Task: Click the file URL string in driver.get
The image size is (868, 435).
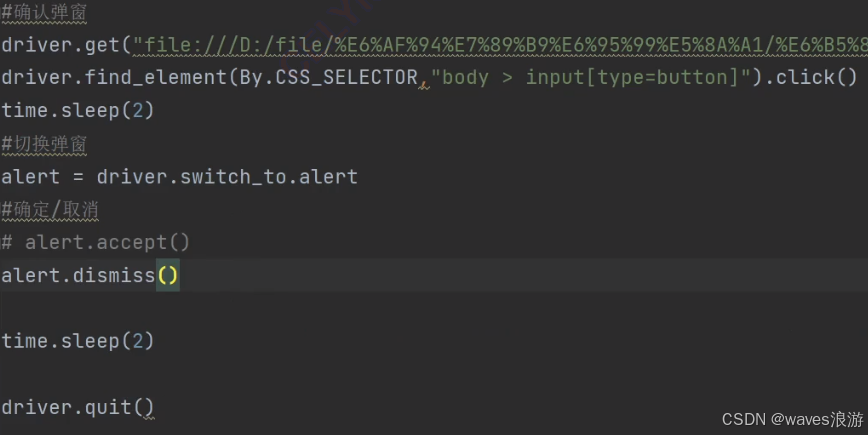Action: [500, 45]
